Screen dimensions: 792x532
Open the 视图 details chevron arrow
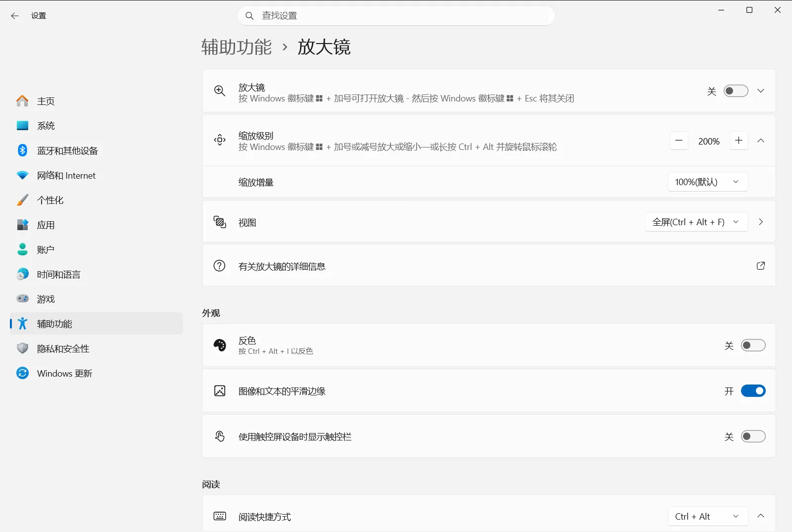point(761,222)
